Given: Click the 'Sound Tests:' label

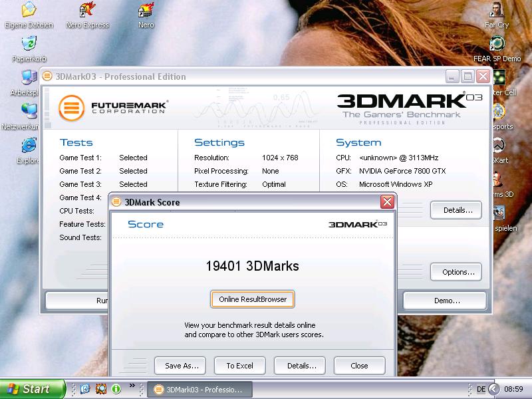Looking at the screenshot, I should [80, 237].
